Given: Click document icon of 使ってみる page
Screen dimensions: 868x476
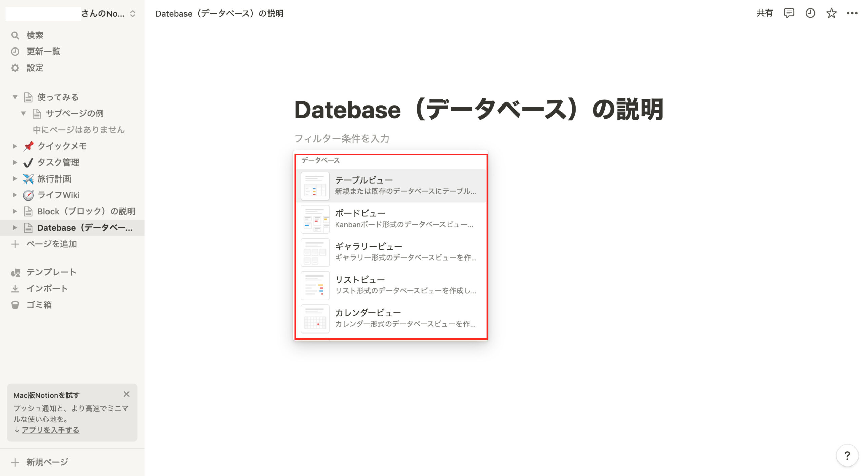Looking at the screenshot, I should click(28, 97).
